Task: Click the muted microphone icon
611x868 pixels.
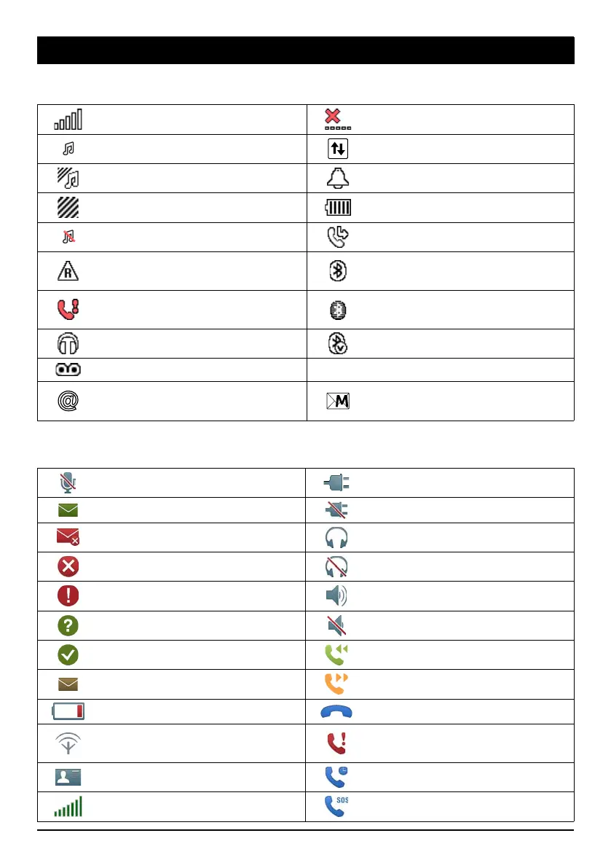Action: (68, 482)
